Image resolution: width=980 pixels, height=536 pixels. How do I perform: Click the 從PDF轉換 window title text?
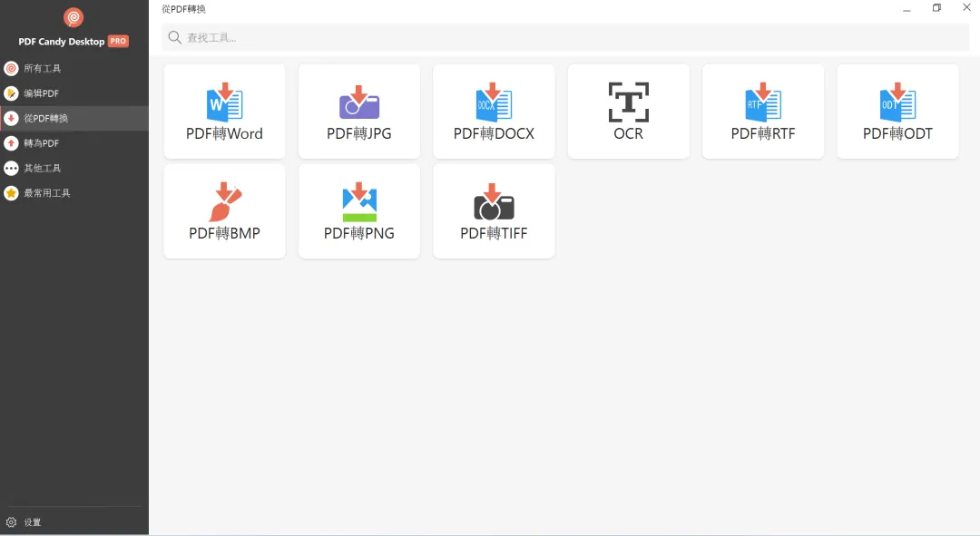click(183, 9)
